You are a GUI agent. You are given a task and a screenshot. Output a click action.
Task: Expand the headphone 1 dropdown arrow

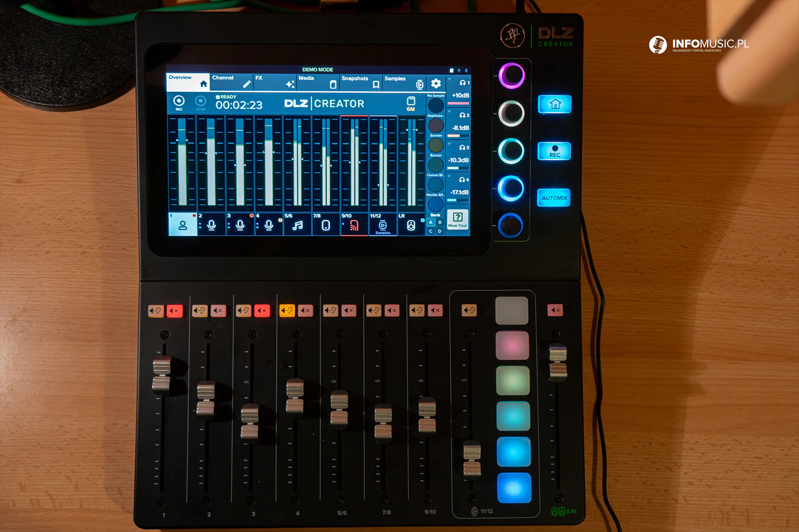pyautogui.click(x=449, y=79)
